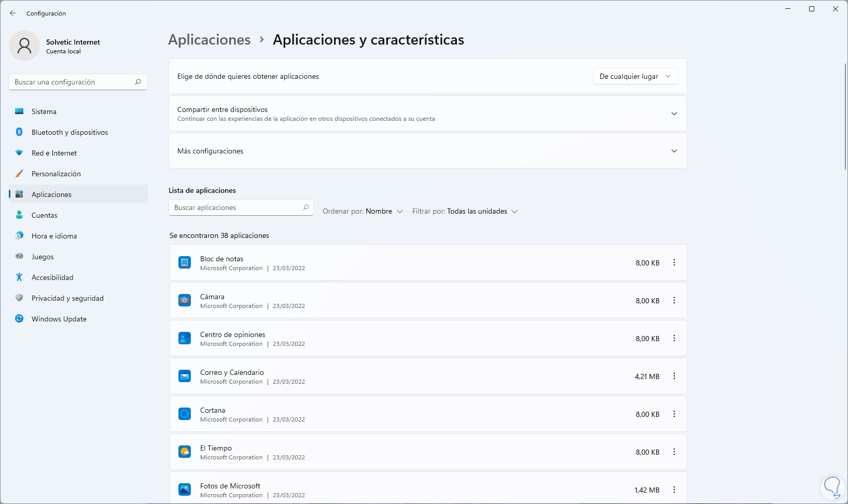Expand the Más configuraciones section
848x504 pixels.
pos(674,151)
